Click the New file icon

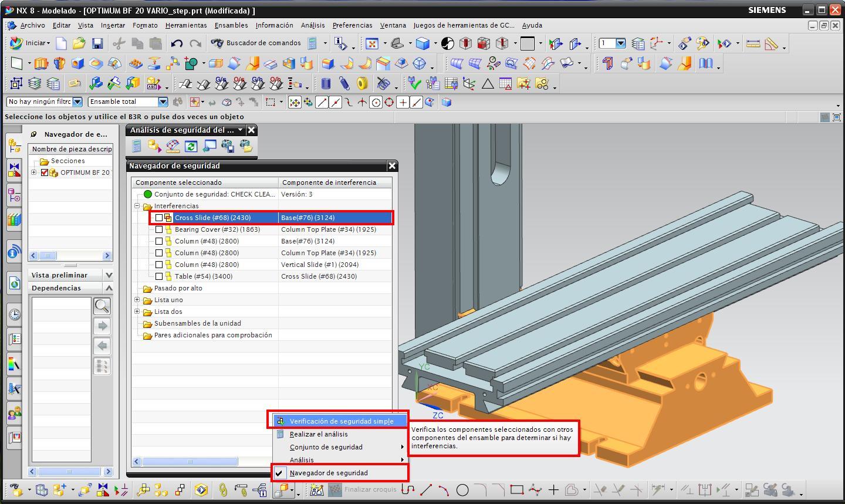(61, 43)
